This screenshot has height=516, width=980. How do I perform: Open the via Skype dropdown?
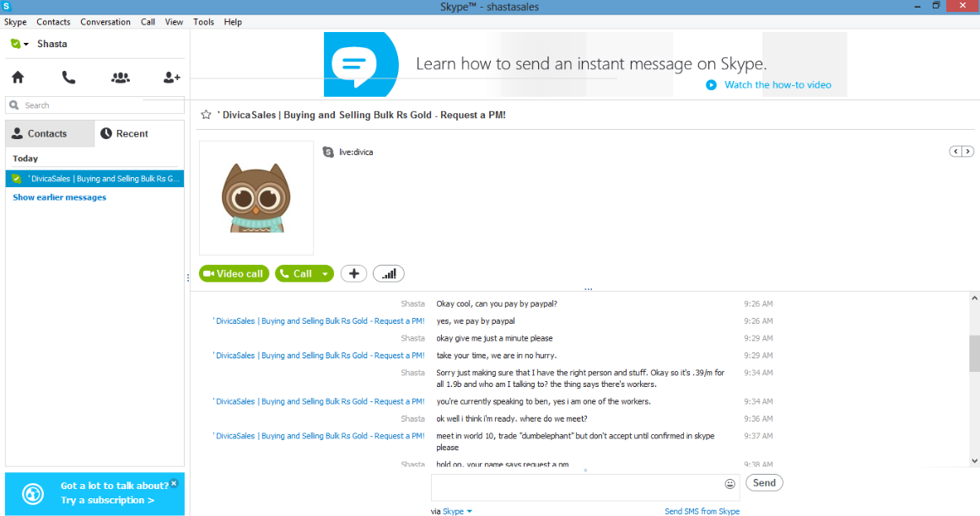coord(457,511)
